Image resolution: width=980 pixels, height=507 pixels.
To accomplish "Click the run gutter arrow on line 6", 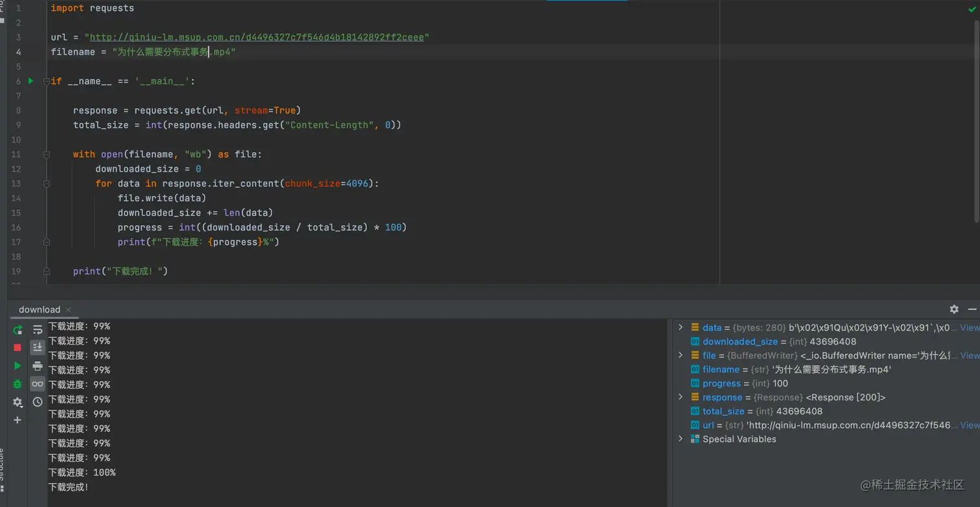I will coord(30,81).
